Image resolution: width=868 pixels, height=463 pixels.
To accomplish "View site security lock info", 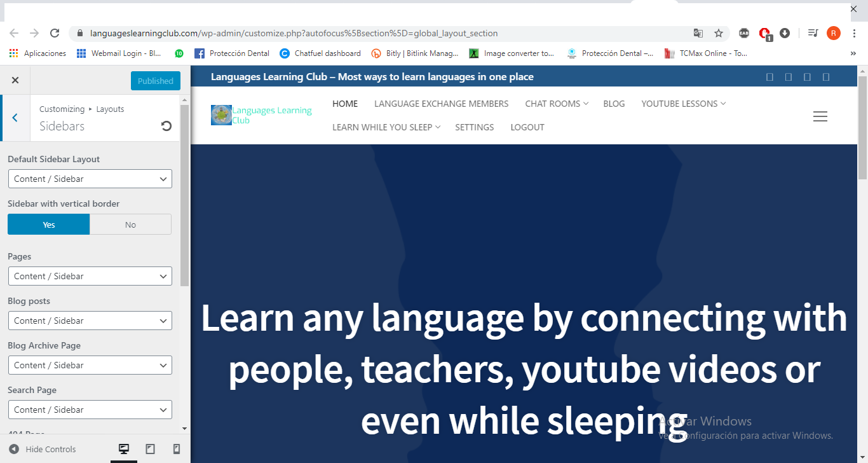I will click(x=80, y=33).
